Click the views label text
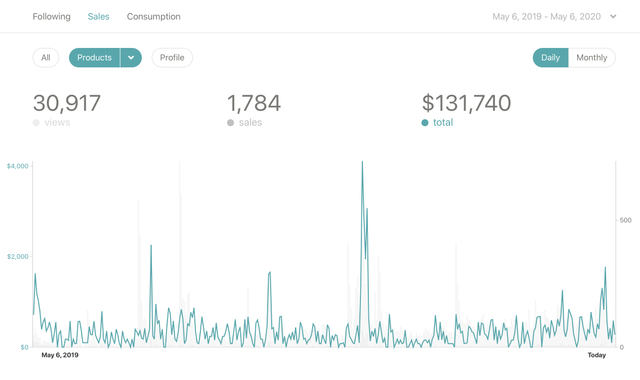Image resolution: width=640 pixels, height=380 pixels. pos(57,122)
